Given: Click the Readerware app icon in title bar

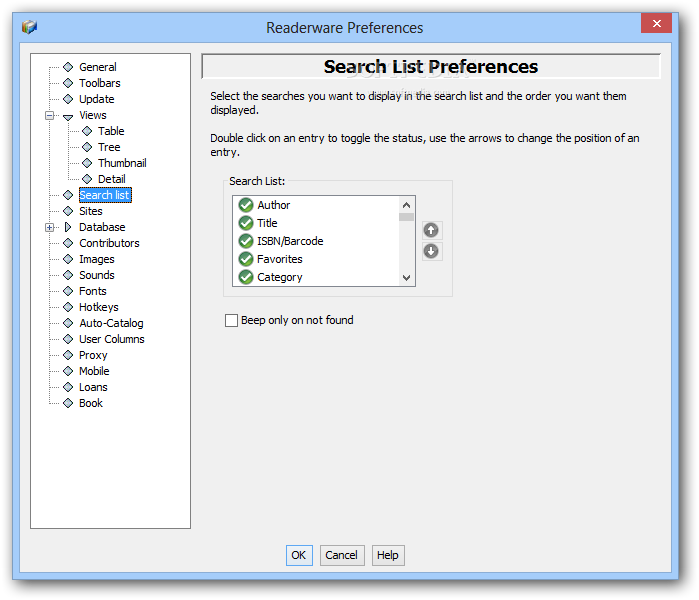Looking at the screenshot, I should [x=29, y=27].
